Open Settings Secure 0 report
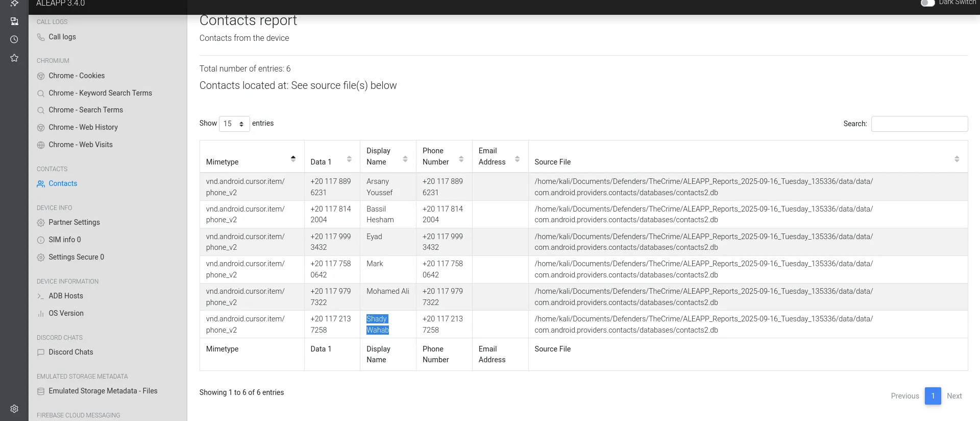The image size is (980, 421). [76, 257]
